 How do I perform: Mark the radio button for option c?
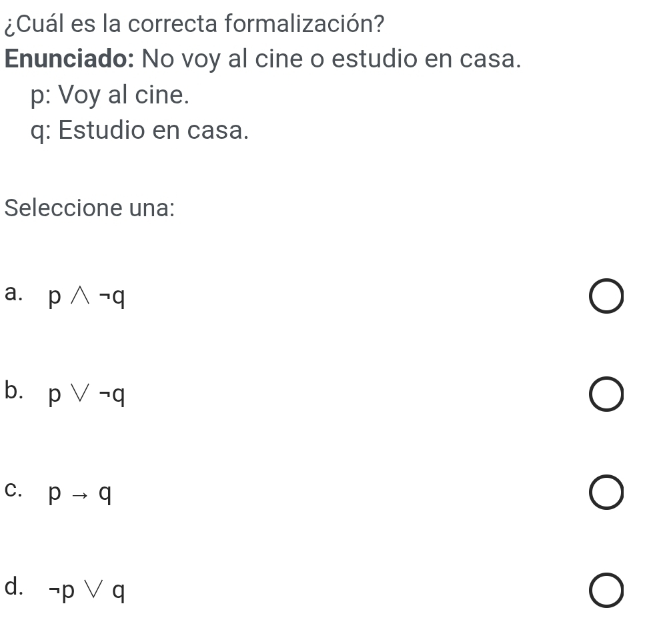(x=606, y=493)
